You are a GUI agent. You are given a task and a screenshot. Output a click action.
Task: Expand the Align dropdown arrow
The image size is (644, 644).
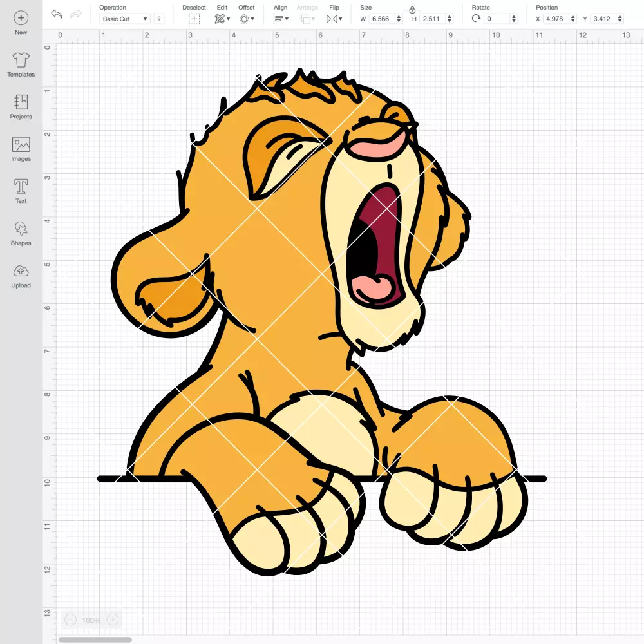[287, 19]
